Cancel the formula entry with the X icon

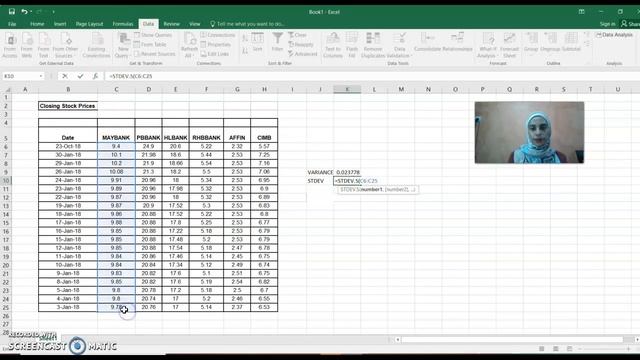pyautogui.click(x=65, y=76)
